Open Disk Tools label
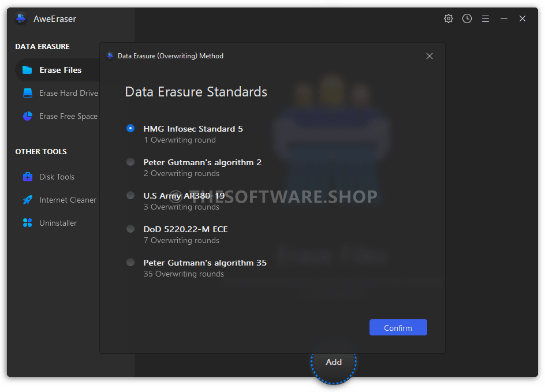This screenshot has width=545, height=392. pos(57,177)
